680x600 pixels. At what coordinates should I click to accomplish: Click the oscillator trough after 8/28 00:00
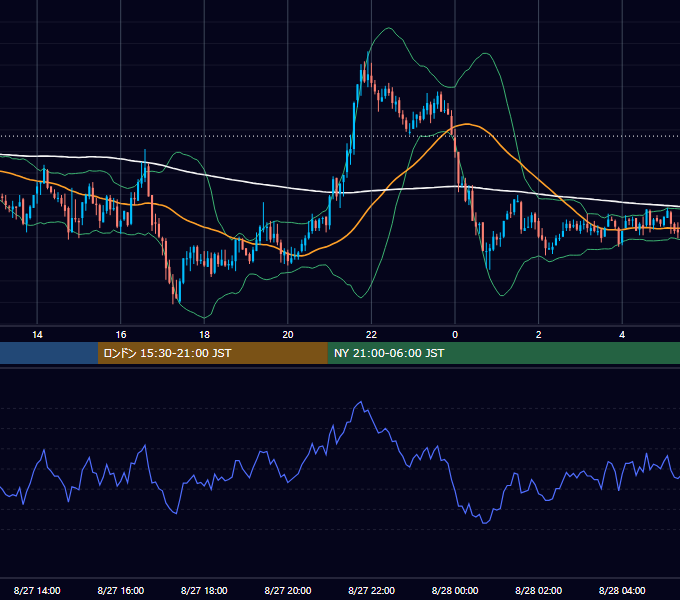point(484,523)
